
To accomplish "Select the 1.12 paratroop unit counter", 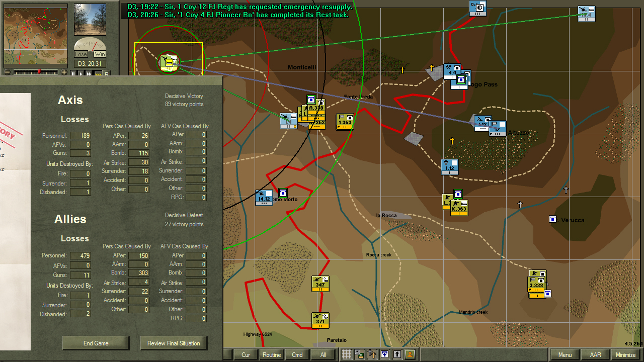I will (449, 167).
